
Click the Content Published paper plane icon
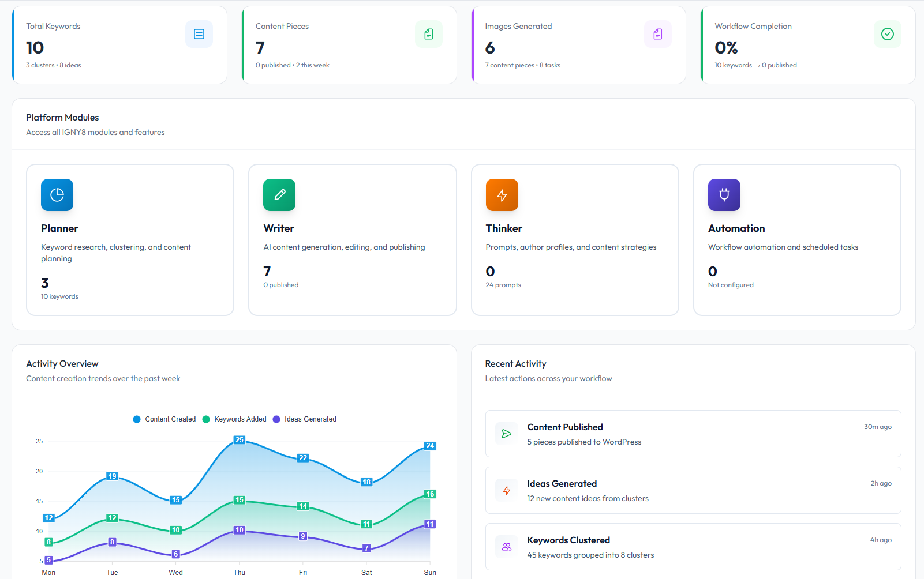click(x=507, y=434)
